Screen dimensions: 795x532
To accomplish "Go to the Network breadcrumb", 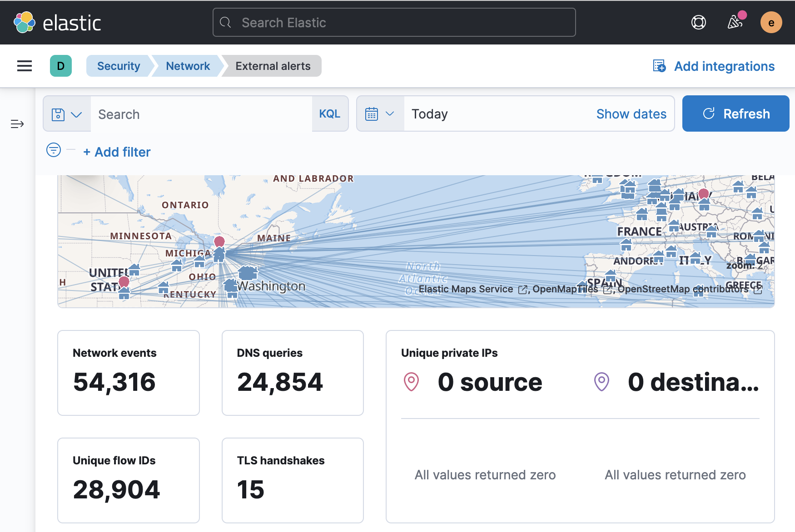I will [188, 66].
